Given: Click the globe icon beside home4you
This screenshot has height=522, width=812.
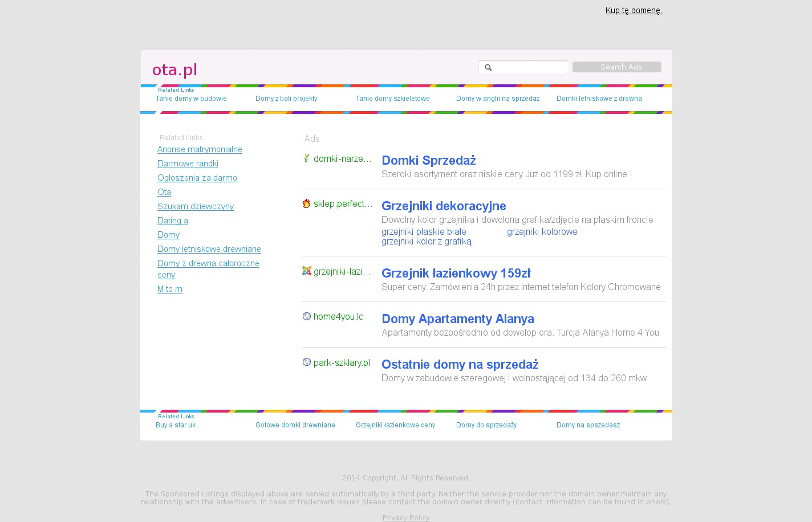Looking at the screenshot, I should coord(306,316).
